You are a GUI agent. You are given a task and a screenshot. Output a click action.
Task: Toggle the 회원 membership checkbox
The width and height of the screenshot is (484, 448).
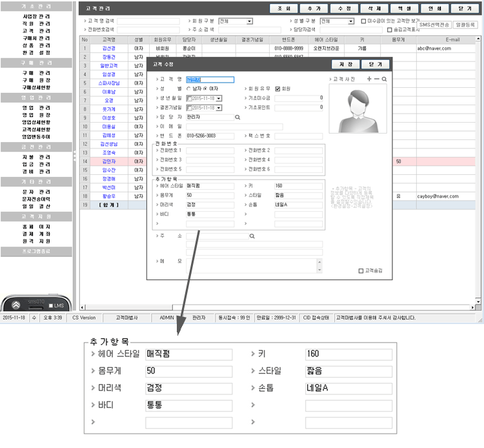(x=277, y=88)
